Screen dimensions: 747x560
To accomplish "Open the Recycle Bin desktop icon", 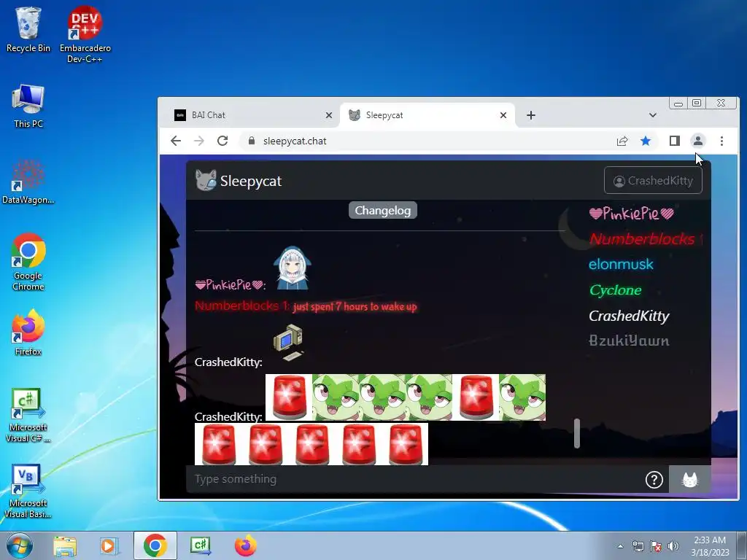I will 28,29.
